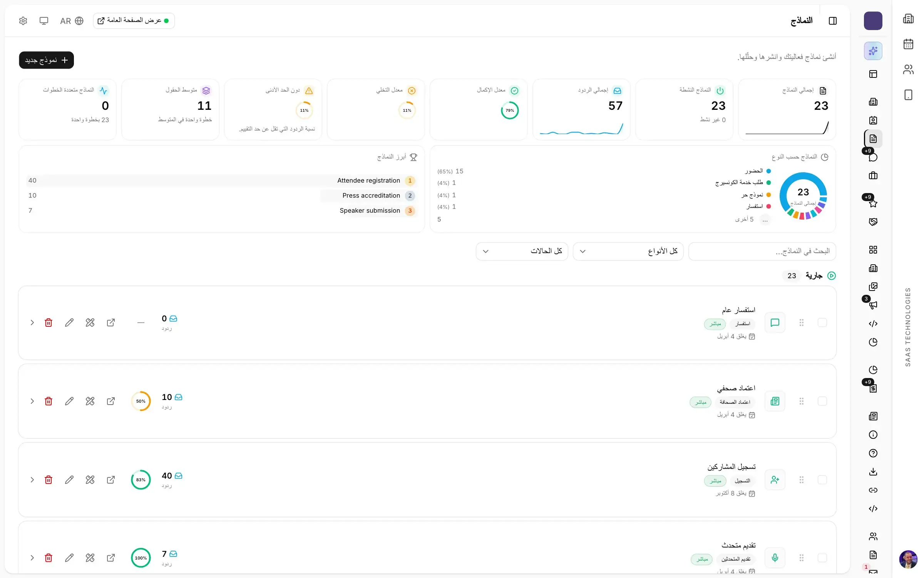This screenshot has width=924, height=578.
Task: Click the البحث في النماذج search field
Action: 762,251
